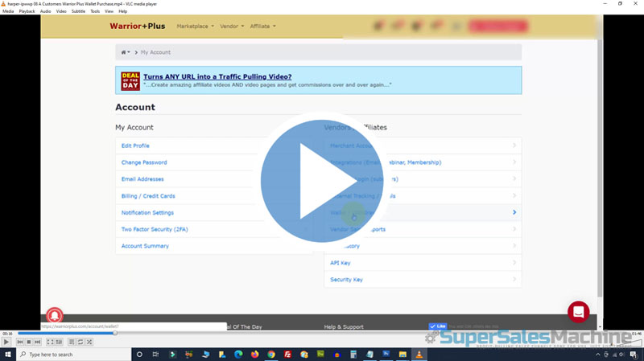Toggle fullscreen video mode icon
Screen dimensions: 644x361
(x=50, y=342)
